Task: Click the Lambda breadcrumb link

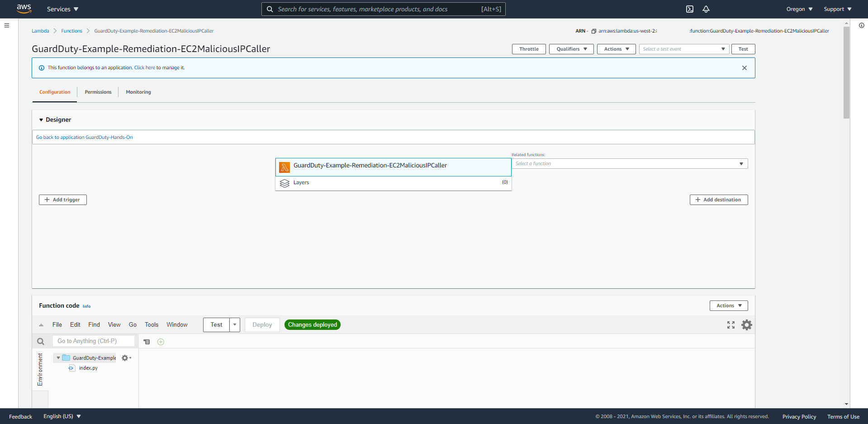Action: [40, 31]
